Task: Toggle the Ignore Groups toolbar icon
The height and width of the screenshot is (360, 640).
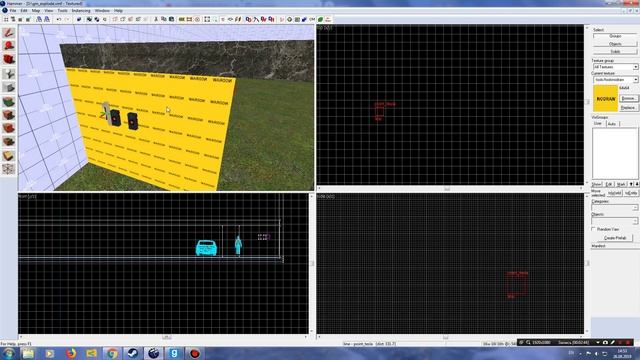Action: [104, 19]
